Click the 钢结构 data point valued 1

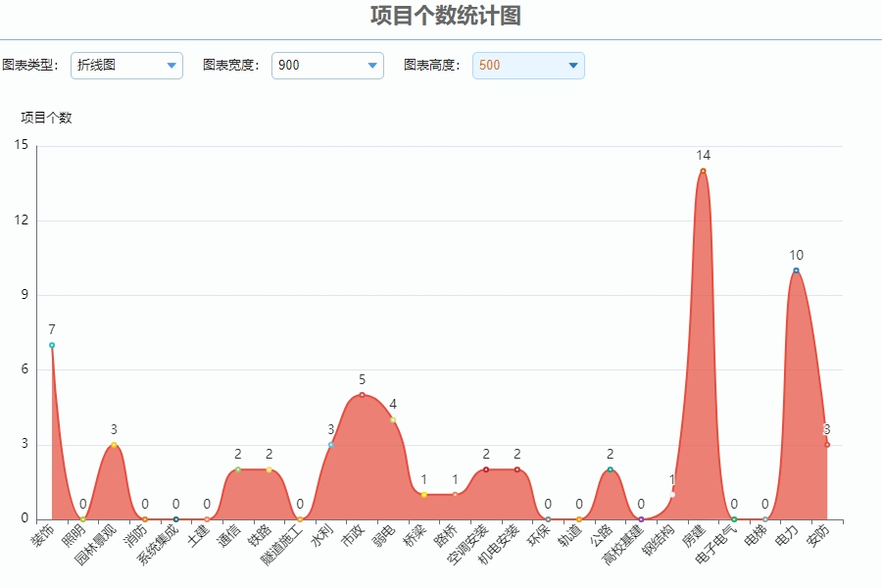(x=671, y=495)
